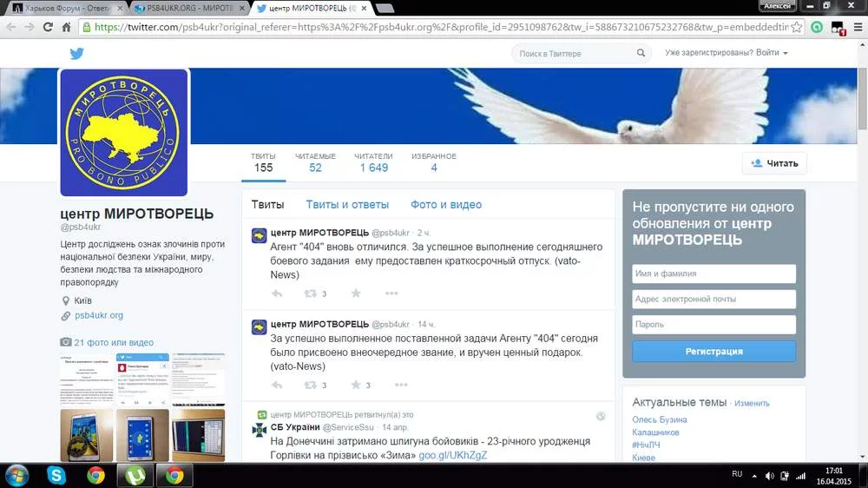Open new tab button
Image resolution: width=868 pixels, height=488 pixels.
coord(385,9)
